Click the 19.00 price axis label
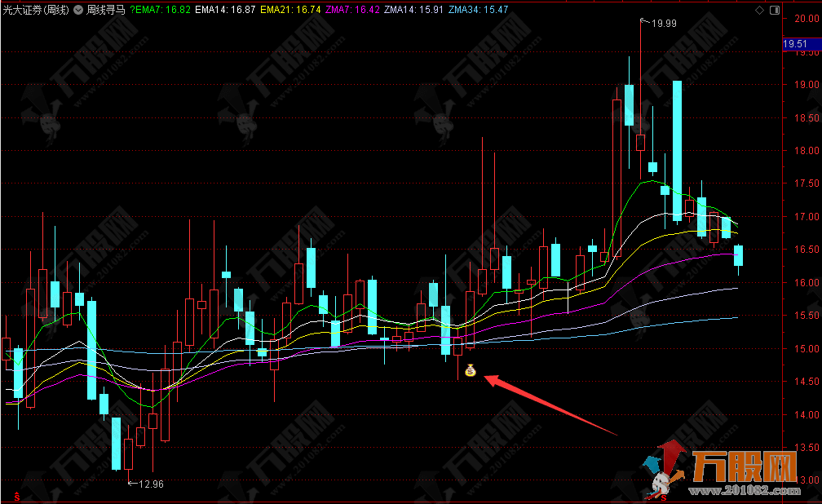 (807, 85)
